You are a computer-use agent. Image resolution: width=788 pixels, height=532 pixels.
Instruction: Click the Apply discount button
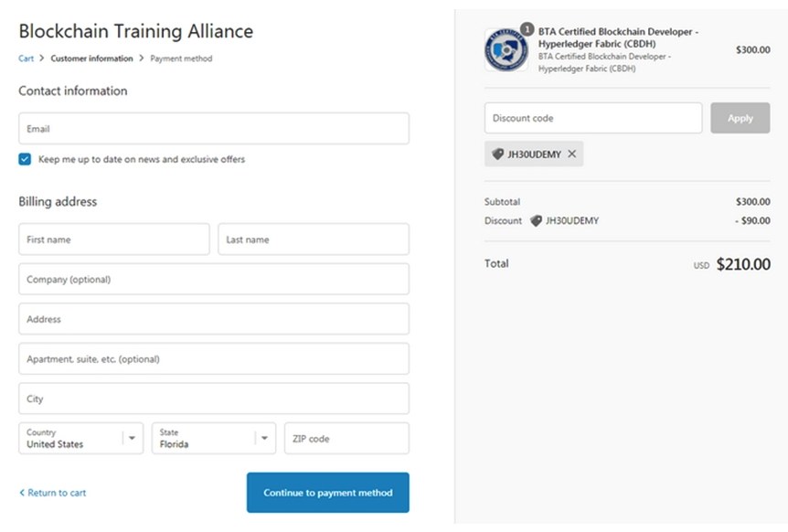(x=740, y=118)
